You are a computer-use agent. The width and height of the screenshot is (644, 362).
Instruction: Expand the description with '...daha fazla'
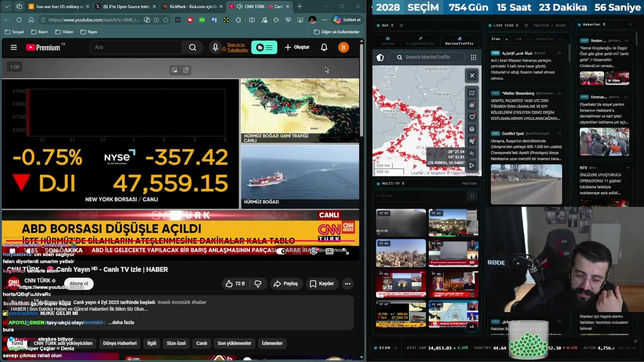(121, 322)
